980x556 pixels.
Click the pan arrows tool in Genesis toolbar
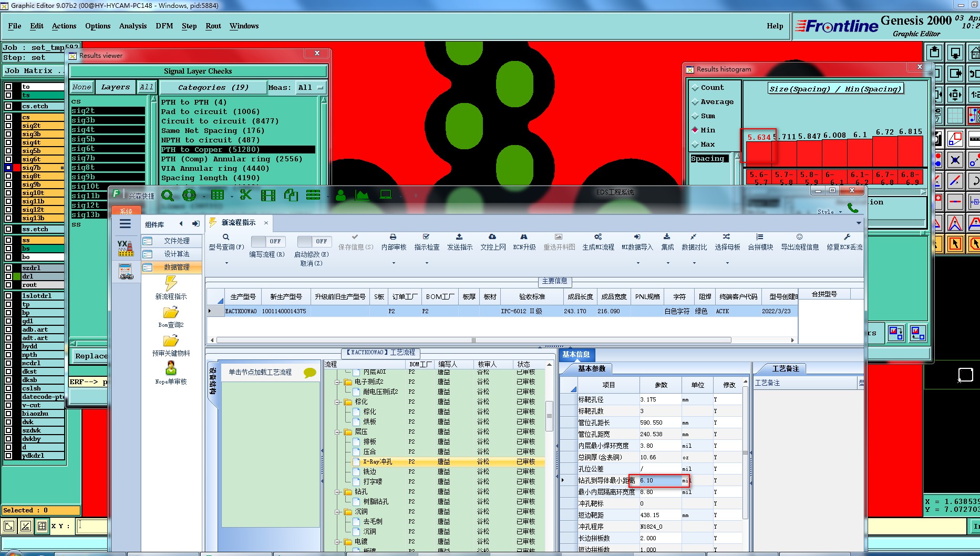coord(955,95)
